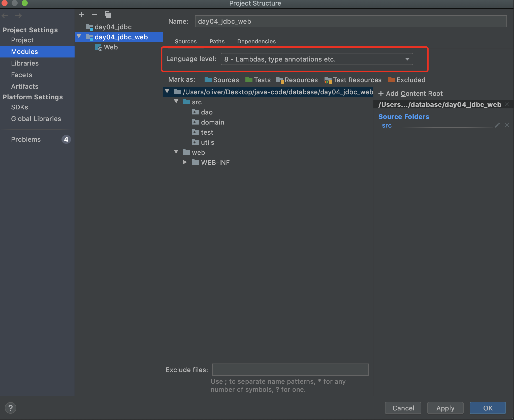Open the help question mark button
514x420 pixels.
[x=11, y=408]
